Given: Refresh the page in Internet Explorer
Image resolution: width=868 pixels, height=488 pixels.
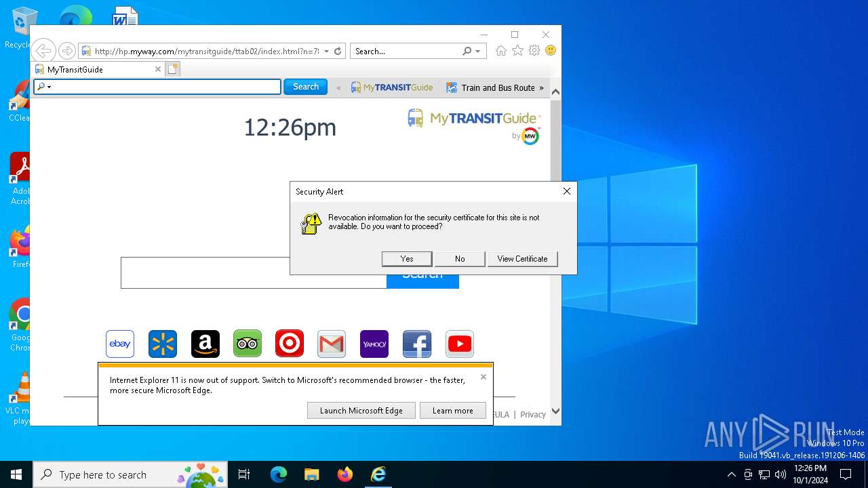Looking at the screenshot, I should [x=338, y=51].
